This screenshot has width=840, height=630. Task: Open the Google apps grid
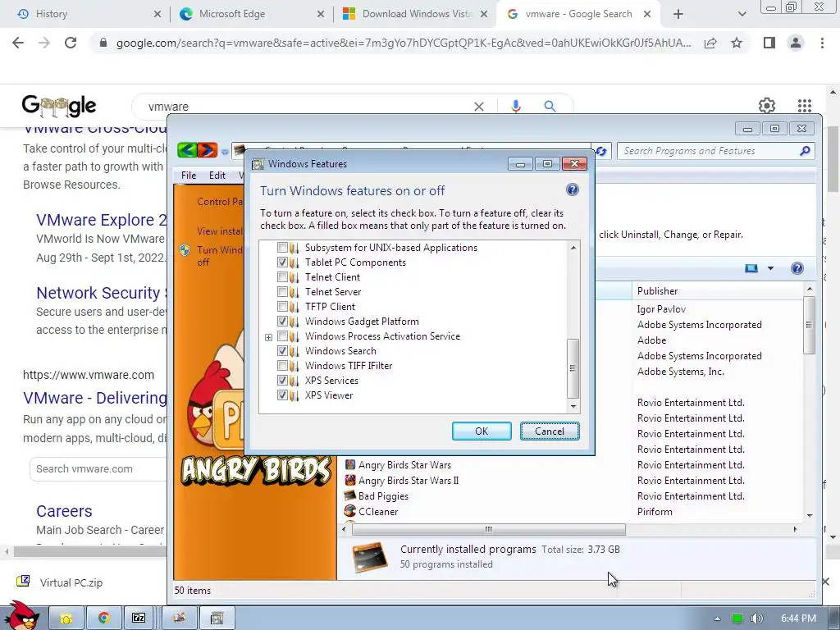pos(804,106)
